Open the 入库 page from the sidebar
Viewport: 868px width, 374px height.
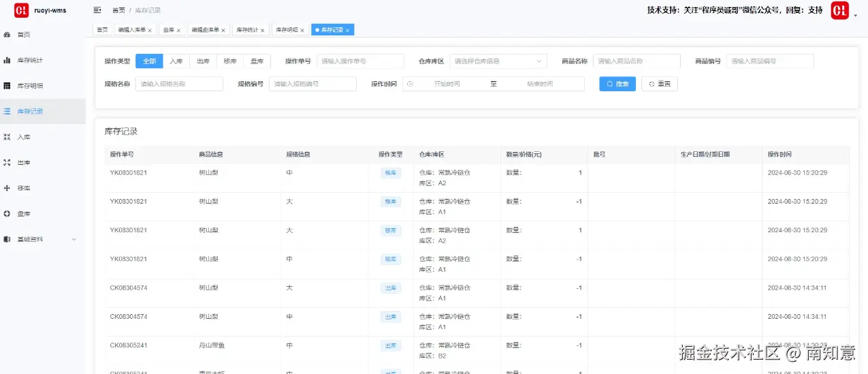tap(43, 137)
